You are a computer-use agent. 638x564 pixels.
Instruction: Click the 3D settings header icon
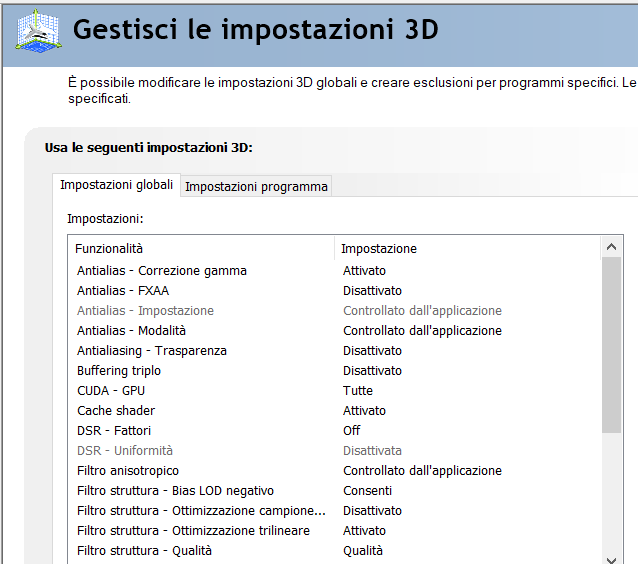tap(39, 31)
